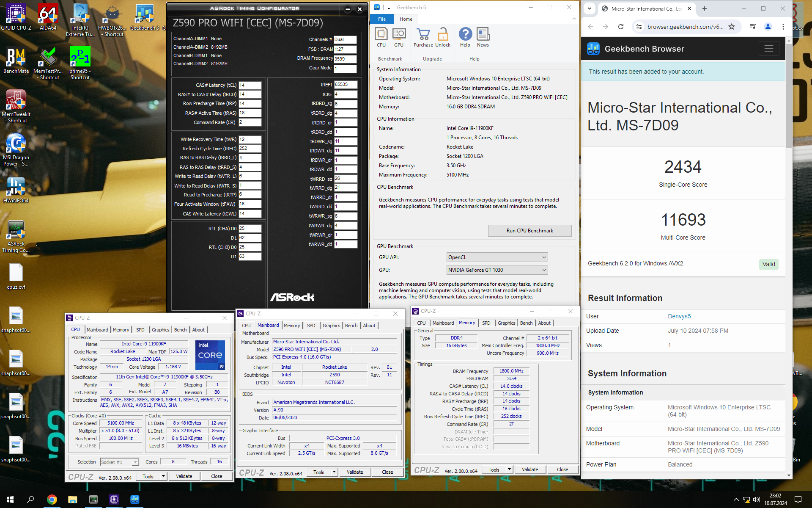Image resolution: width=812 pixels, height=508 pixels.
Task: Open the File tab in Geekbench 6
Action: 382,19
